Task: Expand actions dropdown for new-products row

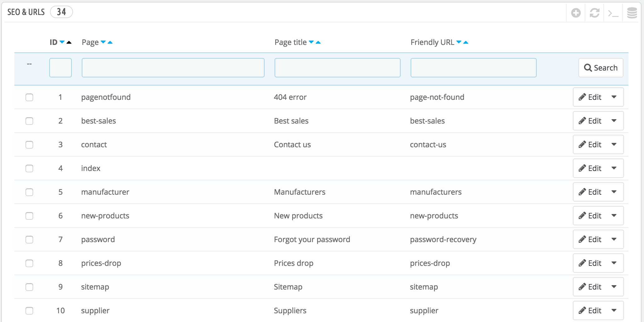Action: (x=614, y=216)
